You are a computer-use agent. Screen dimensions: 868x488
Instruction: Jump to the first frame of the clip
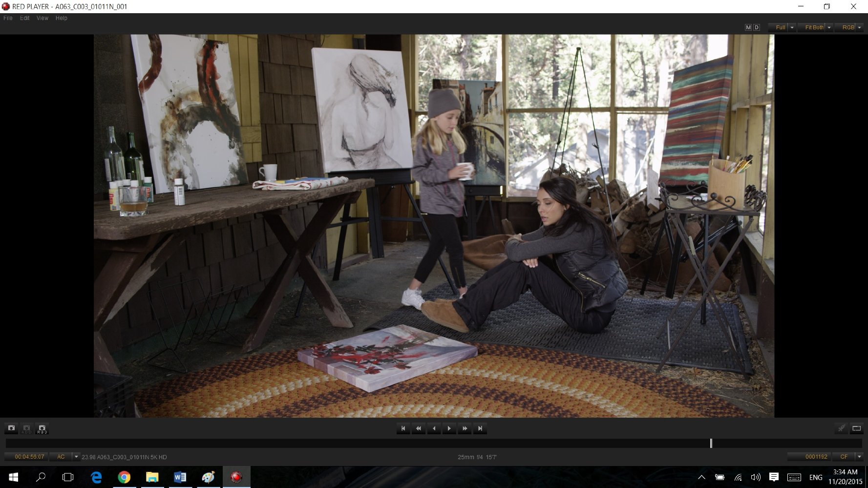[x=403, y=428]
